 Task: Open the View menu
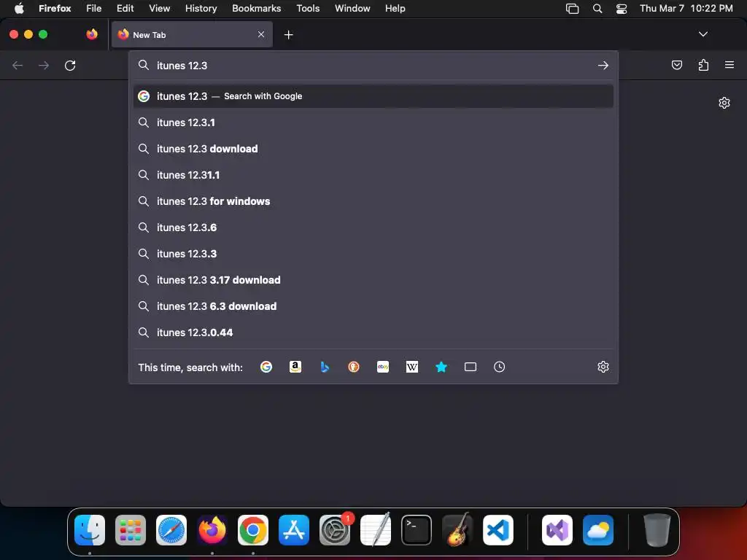(x=159, y=8)
